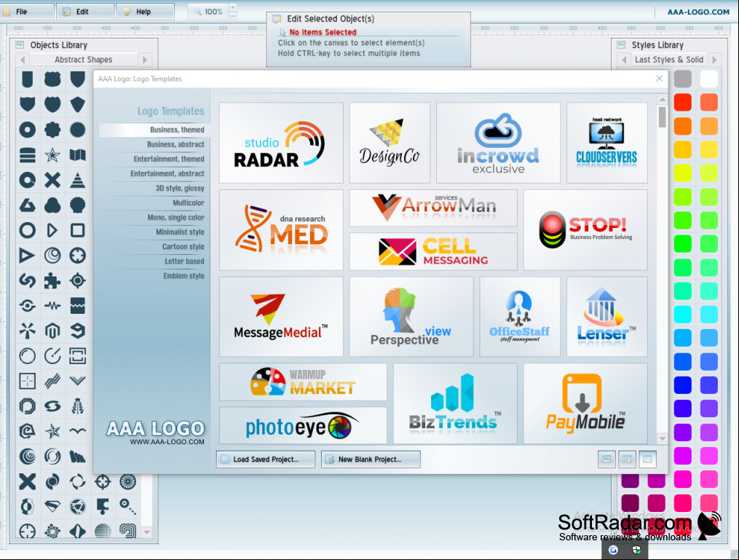Switch to the middle thumbnail view mode

coord(627,459)
